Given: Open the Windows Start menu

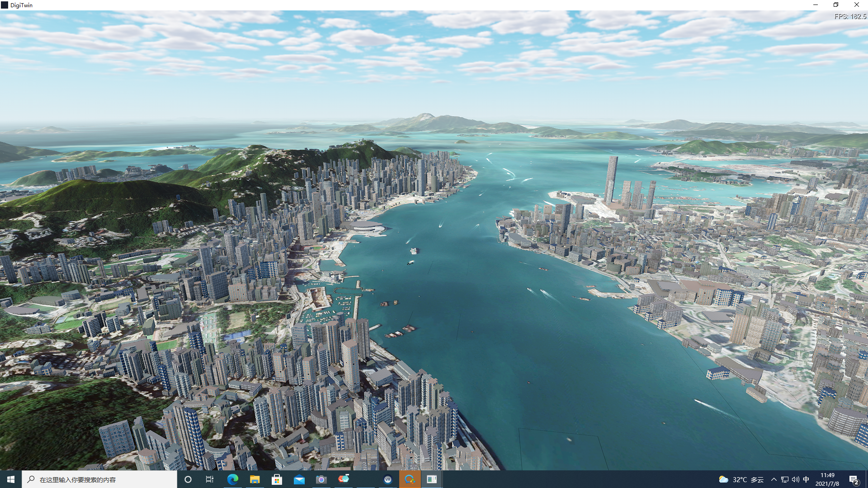Looking at the screenshot, I should [x=11, y=479].
